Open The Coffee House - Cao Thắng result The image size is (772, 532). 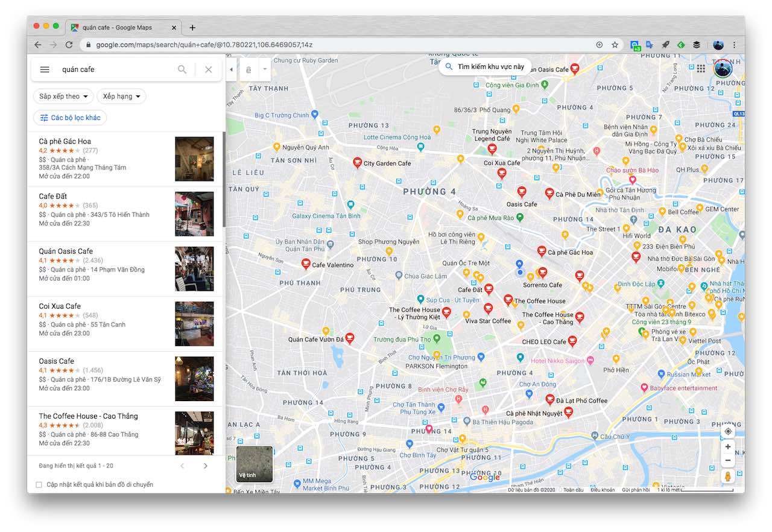pyautogui.click(x=125, y=431)
